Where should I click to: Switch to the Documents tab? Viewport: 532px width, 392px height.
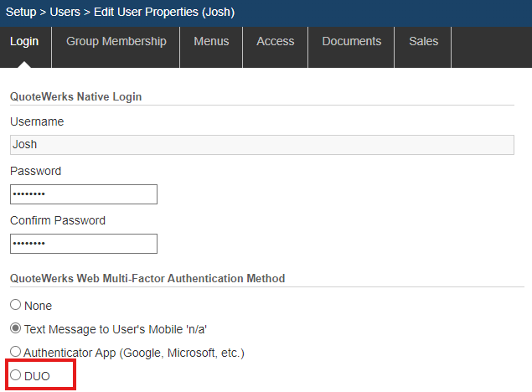[351, 42]
